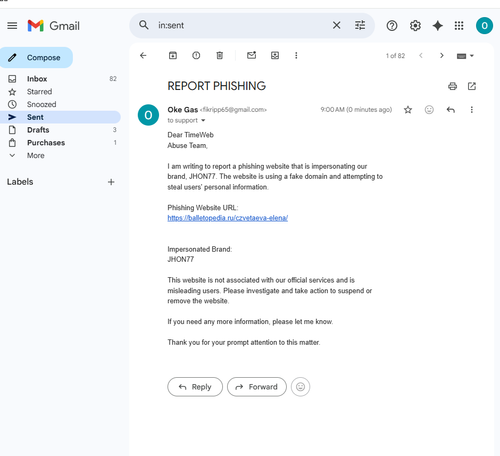The width and height of the screenshot is (500, 456).
Task: Open the Inbox folder
Action: pyautogui.click(x=37, y=79)
